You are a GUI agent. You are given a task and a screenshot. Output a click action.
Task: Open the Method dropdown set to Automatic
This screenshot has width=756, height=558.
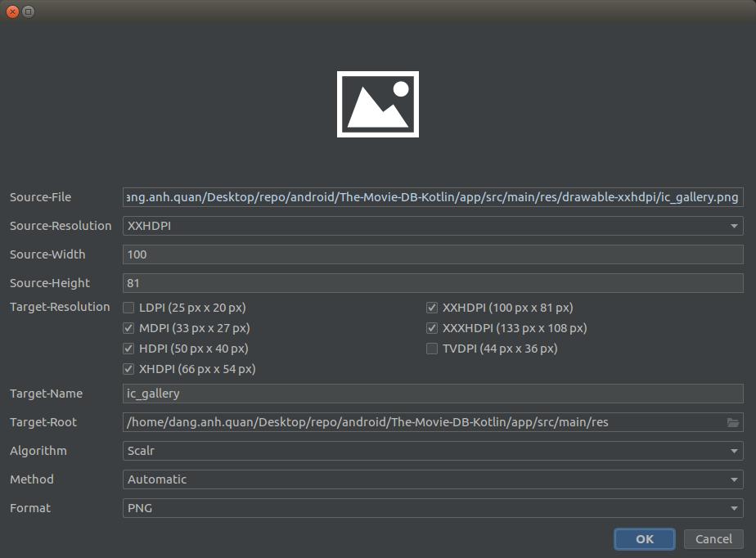tap(433, 479)
